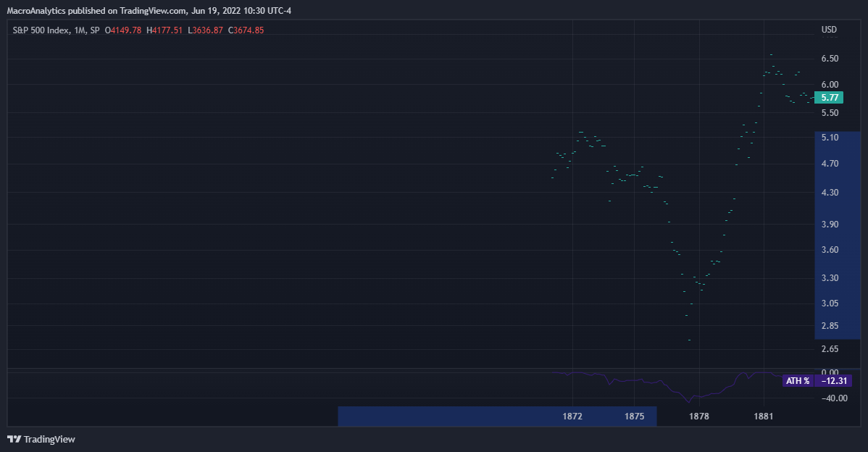Click the 1878 time axis label
The height and width of the screenshot is (452, 868).
(x=698, y=417)
